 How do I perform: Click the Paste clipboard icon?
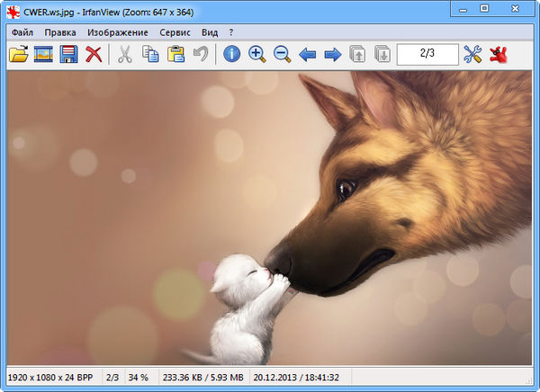(176, 55)
